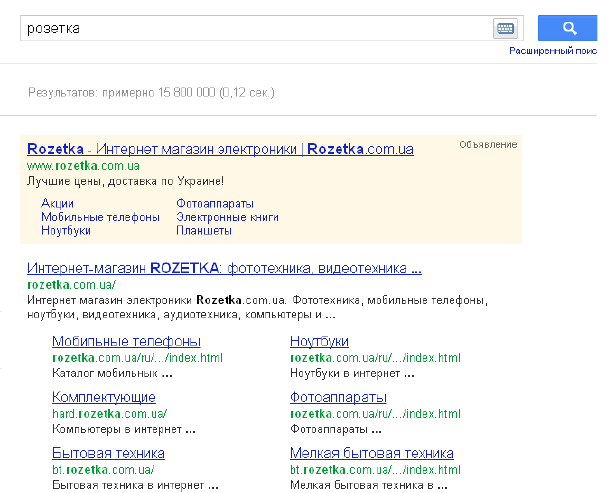Screen dimensions: 614x493
Task: Open the "Комплектующие" sitelink
Action: (x=104, y=397)
